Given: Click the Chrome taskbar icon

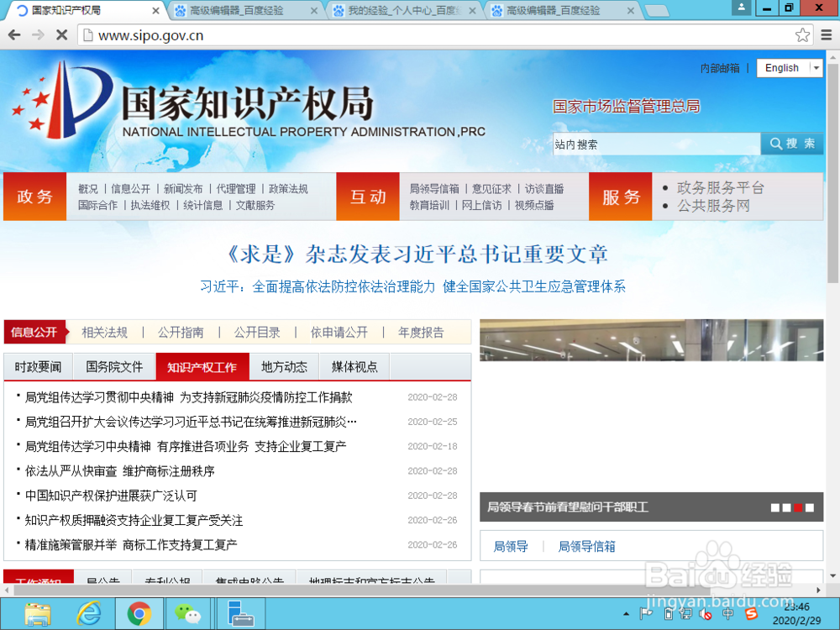Looking at the screenshot, I should pyautogui.click(x=139, y=613).
